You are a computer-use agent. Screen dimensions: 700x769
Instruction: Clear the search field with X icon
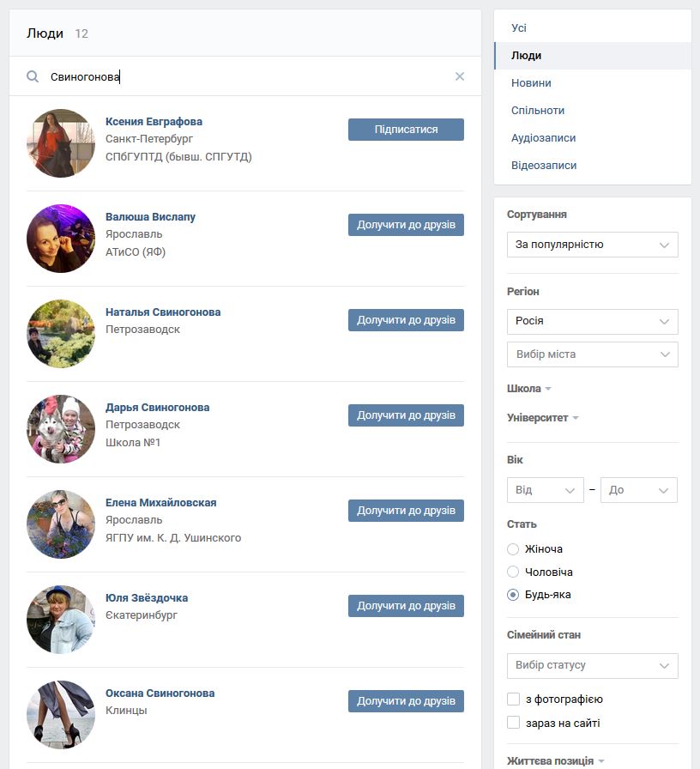(459, 76)
